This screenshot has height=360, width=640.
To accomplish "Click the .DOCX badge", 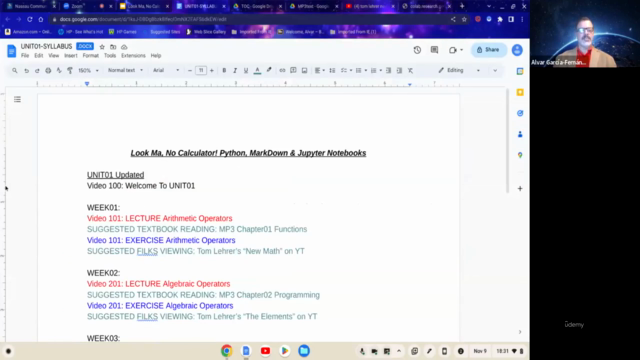I will click(85, 47).
